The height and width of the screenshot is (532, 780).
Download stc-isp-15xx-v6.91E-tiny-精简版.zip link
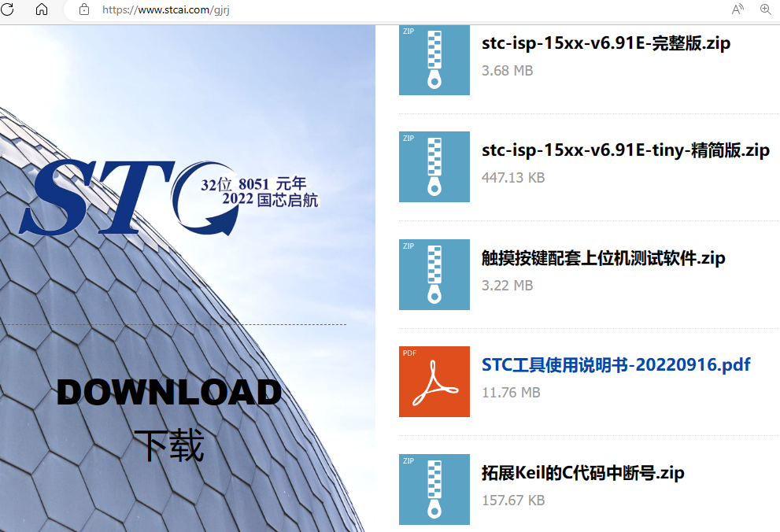pos(625,150)
